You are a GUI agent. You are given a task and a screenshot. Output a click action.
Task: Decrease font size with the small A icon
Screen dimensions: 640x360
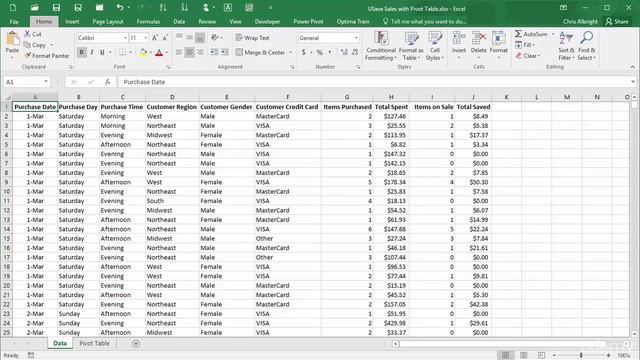coord(165,38)
